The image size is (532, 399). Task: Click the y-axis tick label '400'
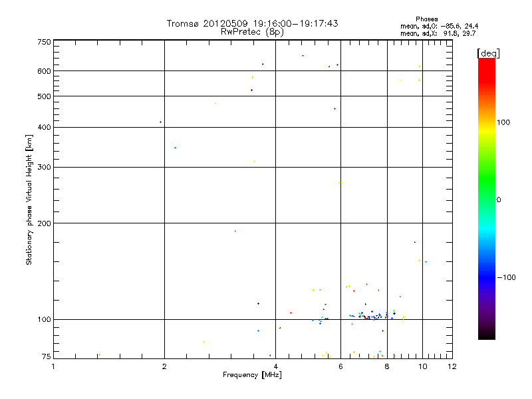coord(44,127)
